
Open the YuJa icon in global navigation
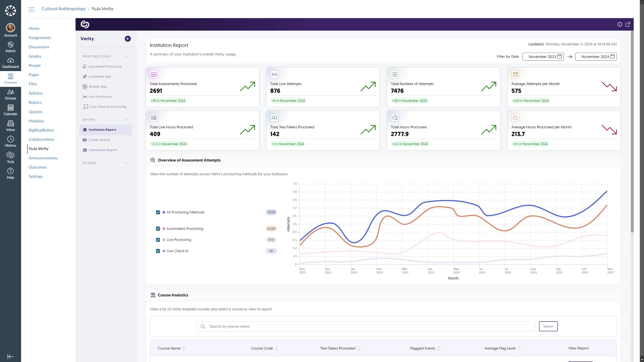point(10,158)
